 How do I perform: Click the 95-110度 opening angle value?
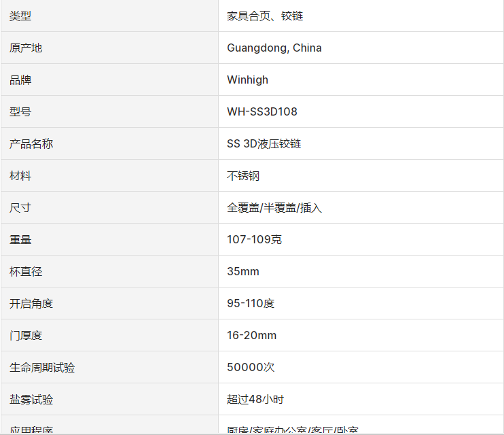coord(251,303)
